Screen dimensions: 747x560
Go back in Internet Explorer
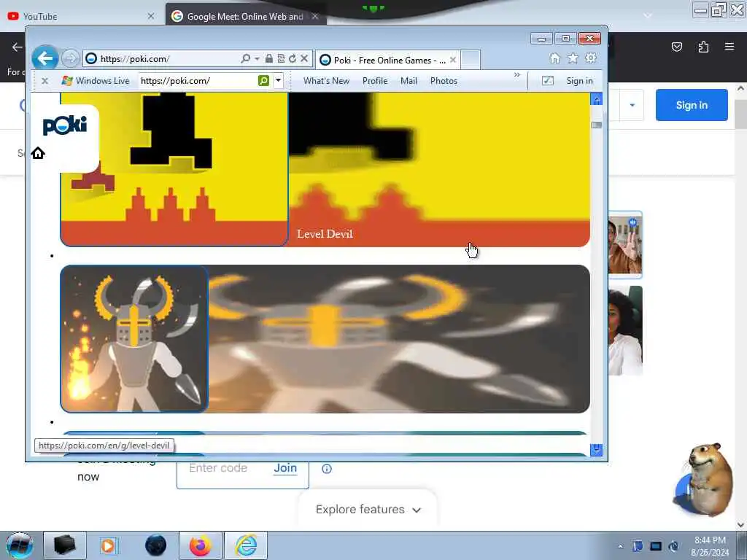[45, 58]
